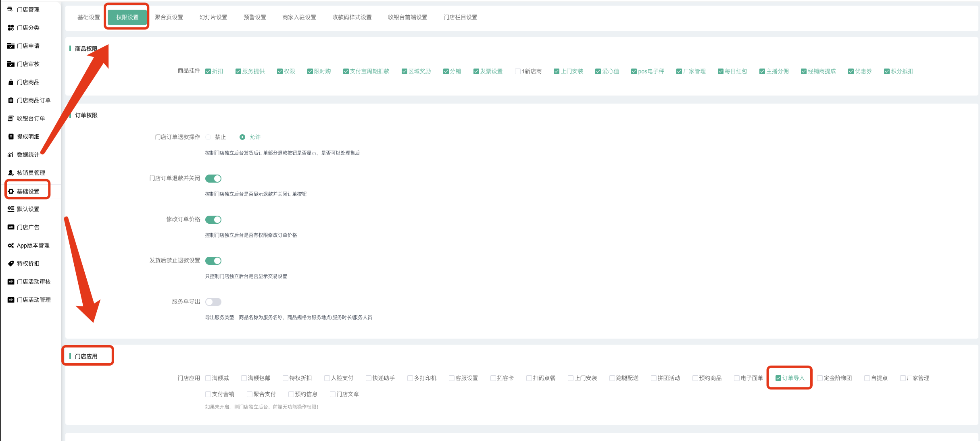Check the 1新店商 checkbox
Screen dimensions: 980x441
[517, 71]
